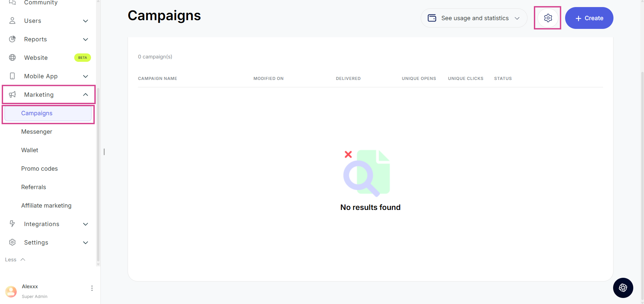Click the help widget icon bottom right
The image size is (644, 304).
point(623,288)
